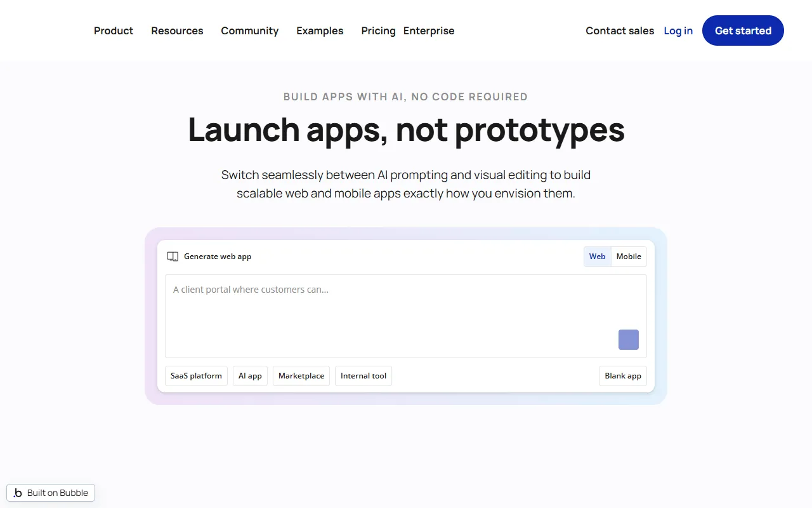Screen dimensions: 812x508
Task: Switch the generator to Mobile mode
Action: pos(629,257)
